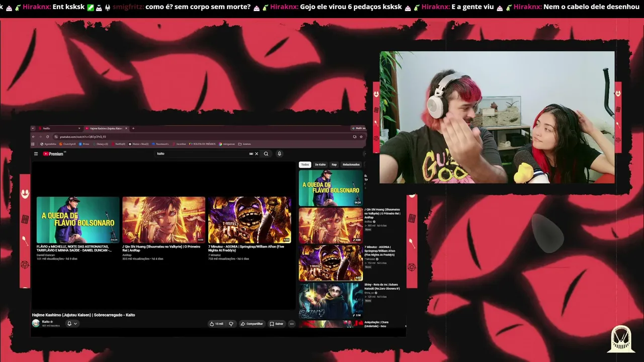Choose the Relacionados filter chip
Screen dimensions: 644x362
coord(351,164)
